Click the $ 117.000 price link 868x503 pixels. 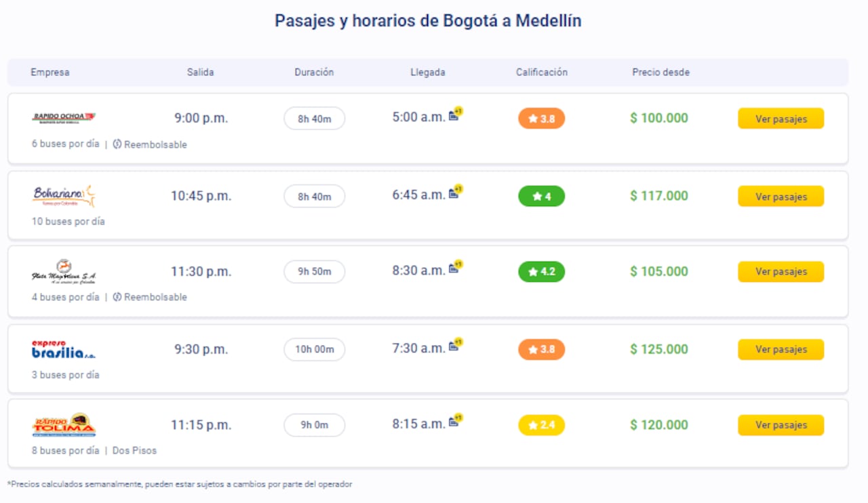[x=660, y=196]
